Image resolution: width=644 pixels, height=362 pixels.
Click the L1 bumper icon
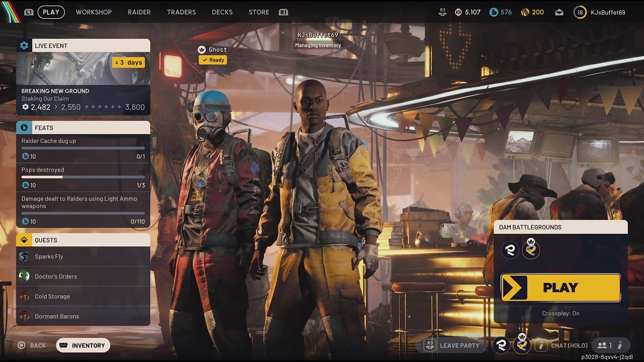(x=29, y=12)
